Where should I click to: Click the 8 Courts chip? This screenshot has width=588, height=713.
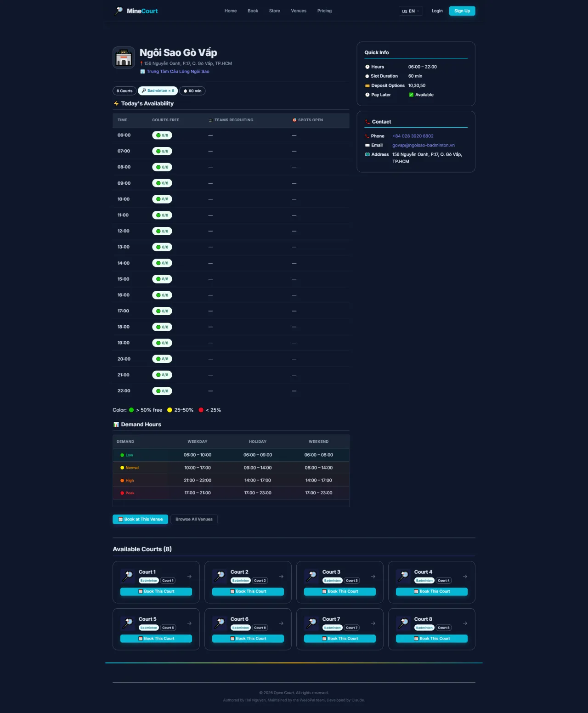pyautogui.click(x=124, y=91)
